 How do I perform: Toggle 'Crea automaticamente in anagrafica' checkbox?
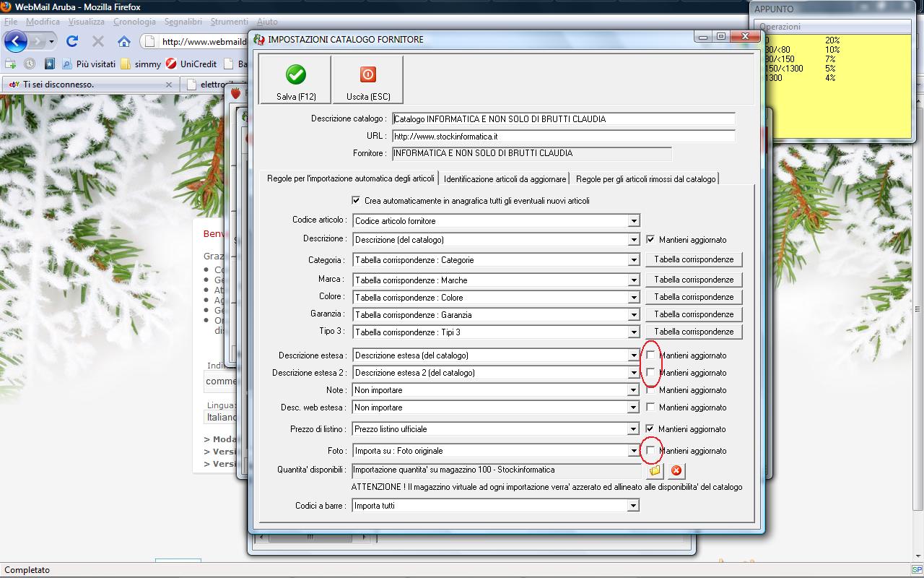[356, 200]
